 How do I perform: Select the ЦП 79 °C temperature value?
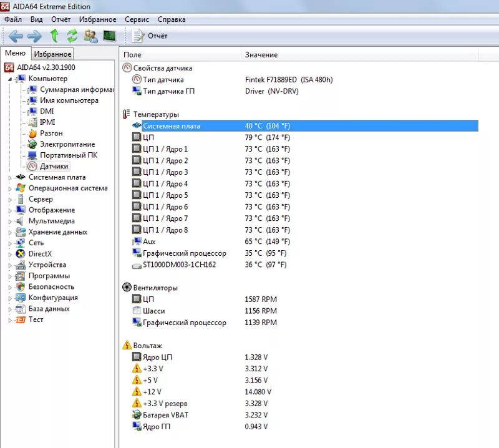pyautogui.click(x=268, y=137)
